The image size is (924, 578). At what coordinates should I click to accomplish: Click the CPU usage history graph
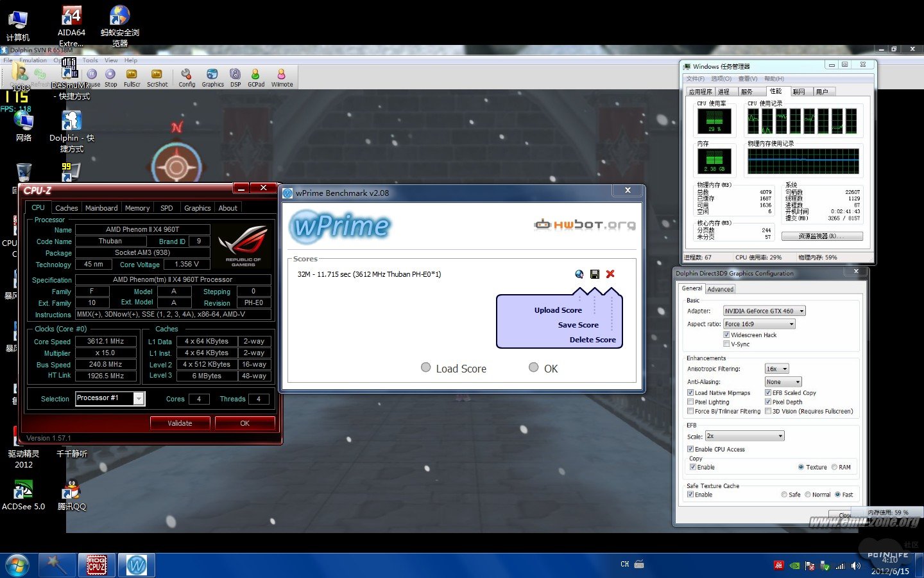point(802,121)
